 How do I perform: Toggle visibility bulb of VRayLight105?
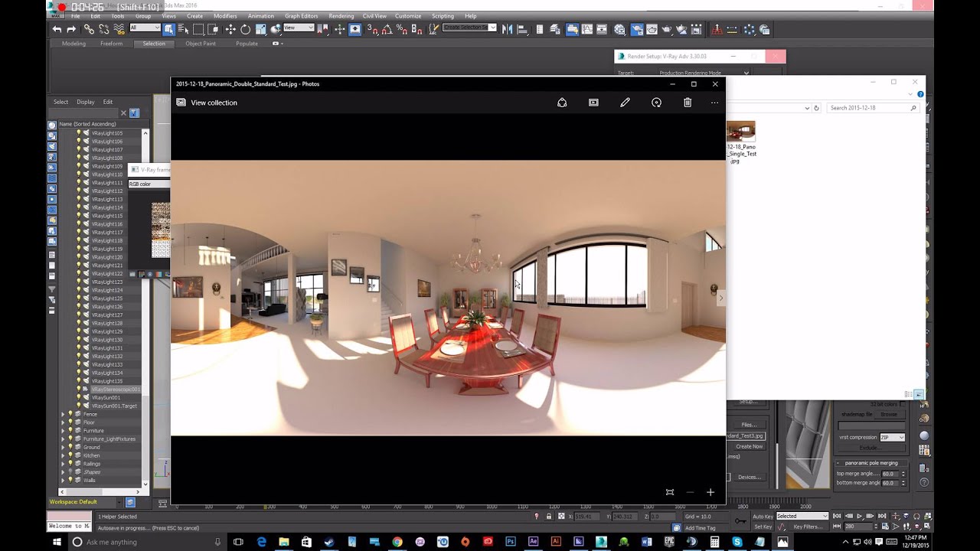[x=78, y=133]
